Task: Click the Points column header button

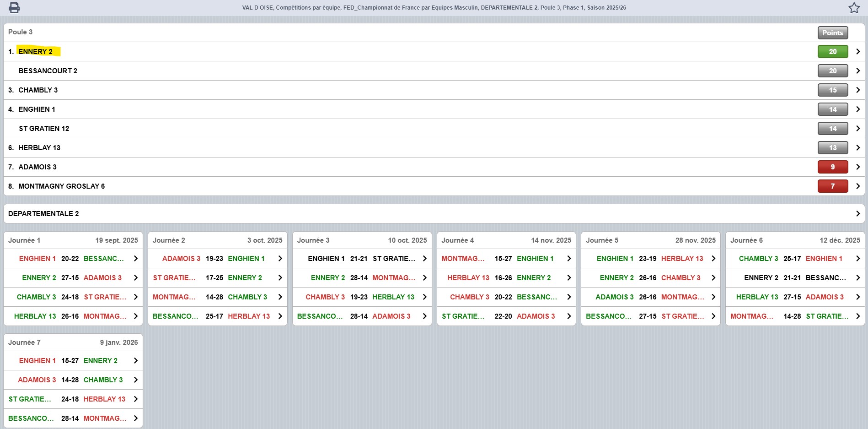Action: pyautogui.click(x=832, y=33)
